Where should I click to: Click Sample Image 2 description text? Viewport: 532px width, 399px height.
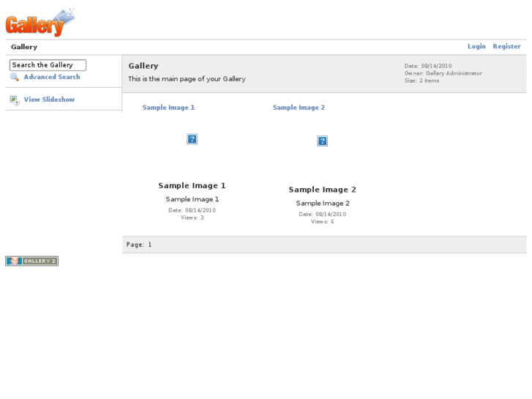click(322, 204)
